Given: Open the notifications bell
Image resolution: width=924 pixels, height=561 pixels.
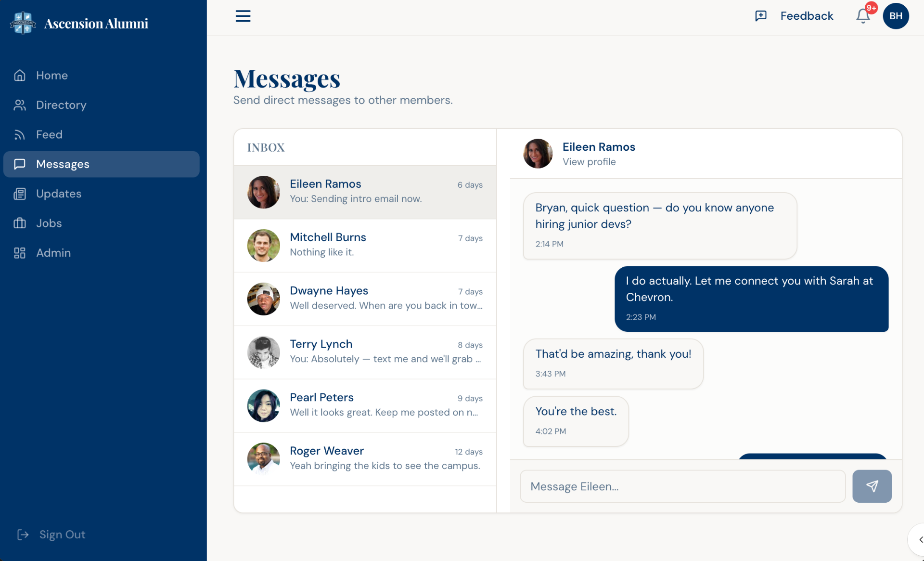Looking at the screenshot, I should 863,16.
